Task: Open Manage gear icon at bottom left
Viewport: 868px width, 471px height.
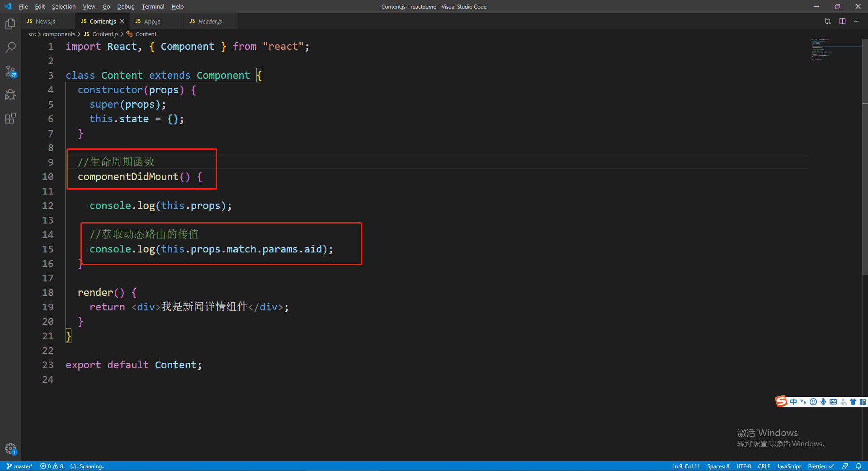Action: tap(10, 449)
